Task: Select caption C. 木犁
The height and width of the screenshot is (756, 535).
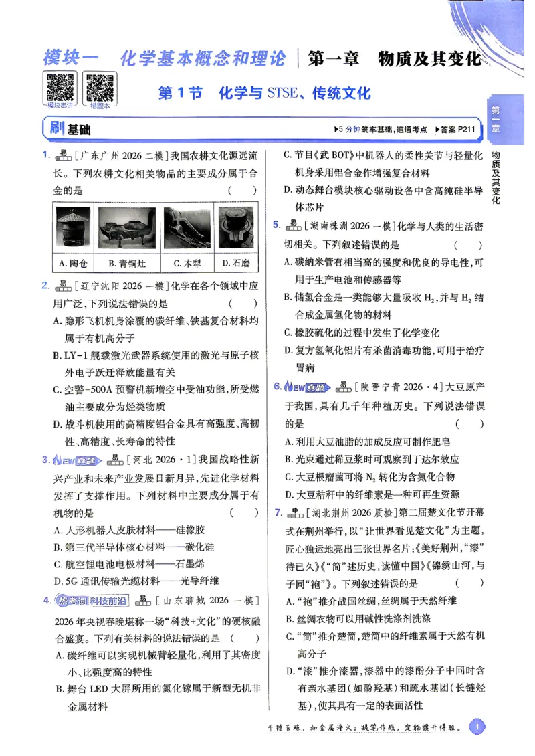Action: click(x=187, y=263)
